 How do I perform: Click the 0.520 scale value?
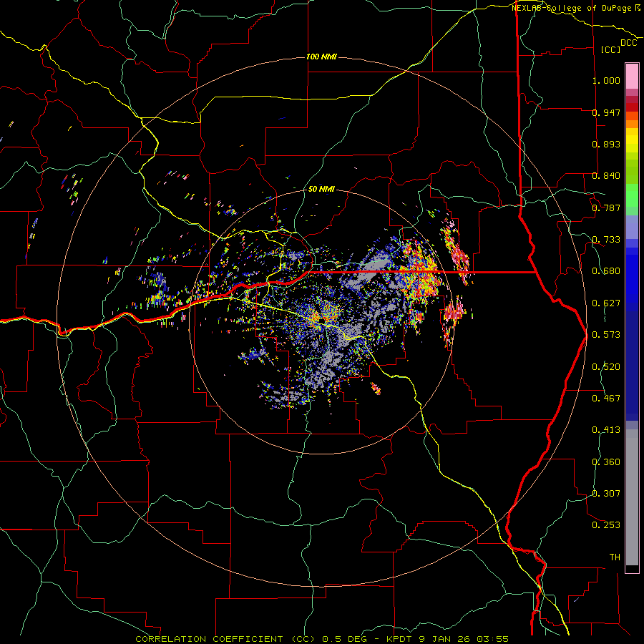point(606,367)
